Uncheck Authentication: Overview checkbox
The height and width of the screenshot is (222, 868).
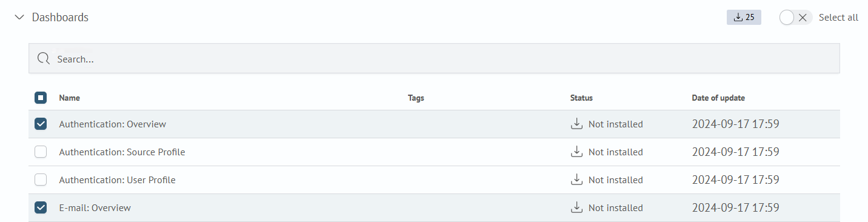[41, 124]
